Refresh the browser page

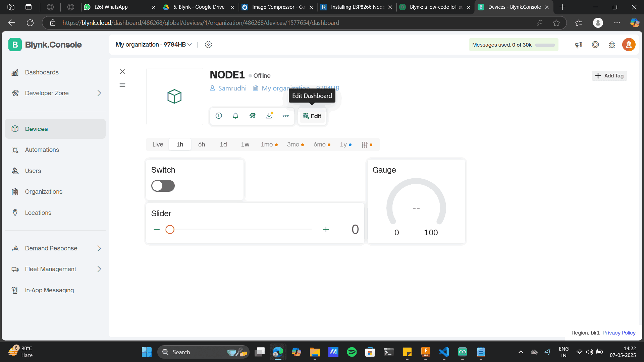(30, 23)
